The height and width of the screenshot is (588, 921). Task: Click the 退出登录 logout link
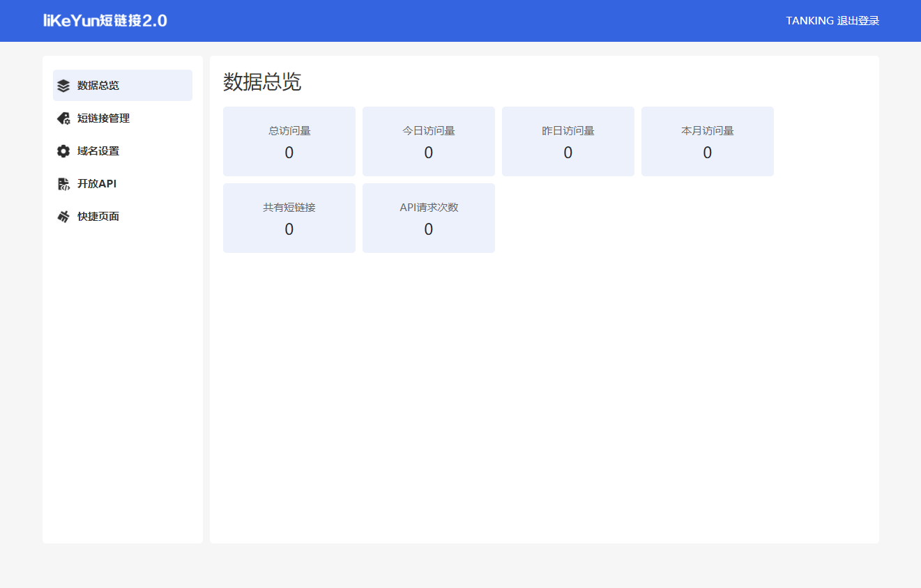click(858, 21)
